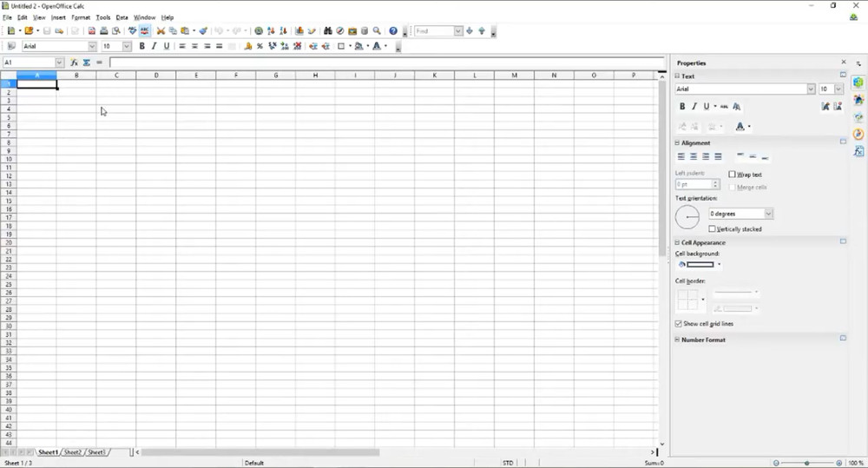Toggle AutoSpellcheck ABC icon
This screenshot has height=468, width=868.
click(x=144, y=31)
